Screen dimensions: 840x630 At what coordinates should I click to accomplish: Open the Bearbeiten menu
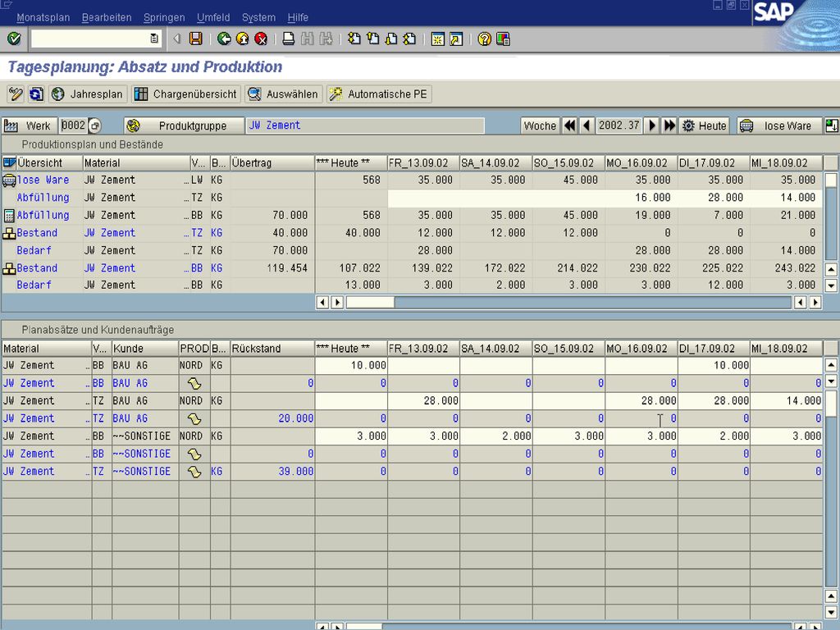pyautogui.click(x=107, y=18)
